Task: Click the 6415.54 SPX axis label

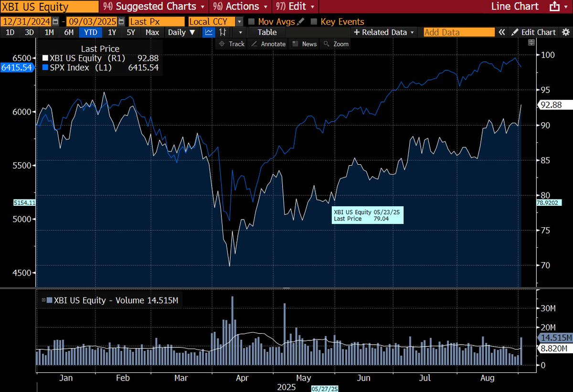Action: tap(17, 68)
